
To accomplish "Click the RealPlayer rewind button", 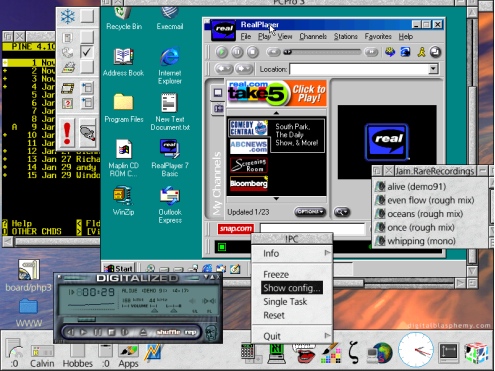I will [273, 52].
